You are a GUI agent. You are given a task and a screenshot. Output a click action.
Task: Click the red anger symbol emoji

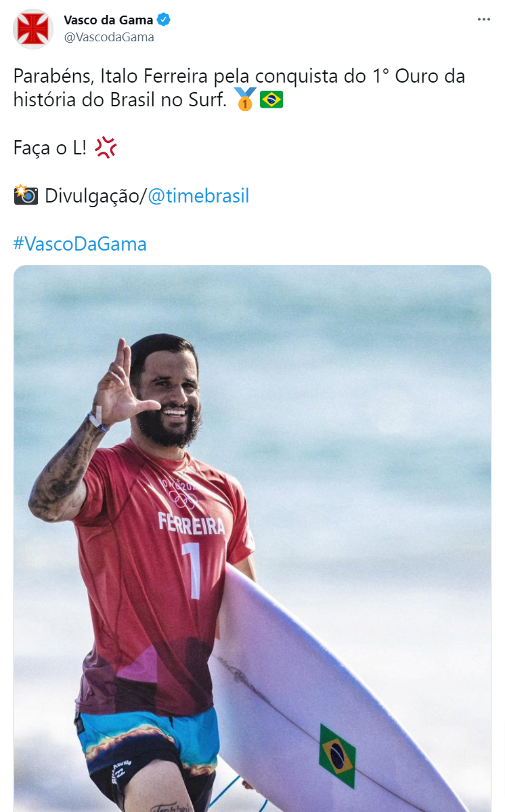point(106,148)
